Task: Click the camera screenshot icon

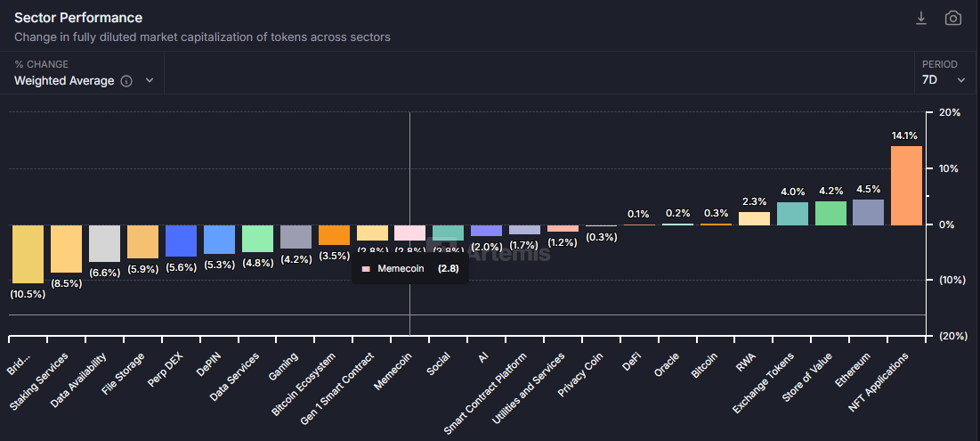Action: click(x=952, y=19)
